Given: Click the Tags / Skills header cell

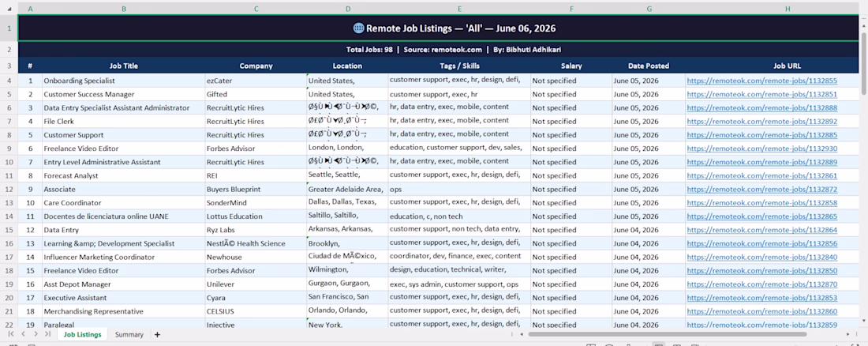Looking at the screenshot, I should point(459,66).
